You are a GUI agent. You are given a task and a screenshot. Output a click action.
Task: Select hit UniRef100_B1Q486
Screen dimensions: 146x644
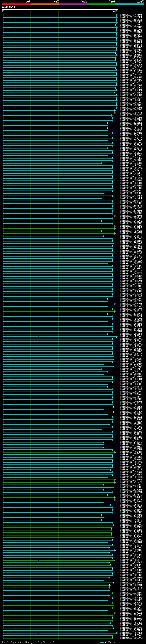pyautogui.click(x=131, y=40)
